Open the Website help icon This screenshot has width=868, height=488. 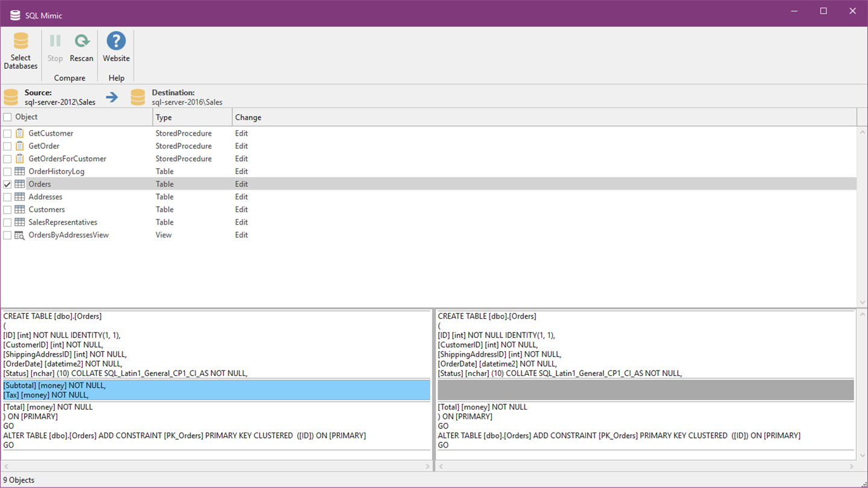point(116,41)
